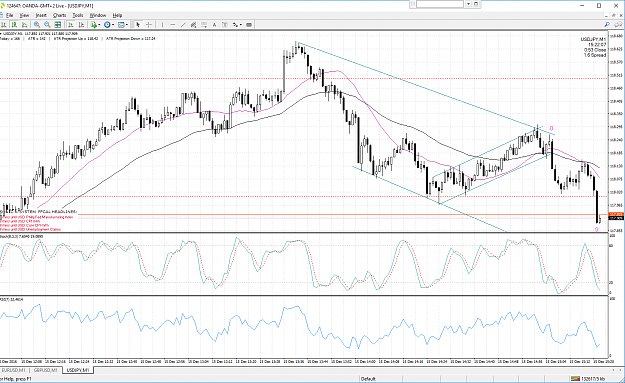Select the standard Cursor tool

coord(138,25)
